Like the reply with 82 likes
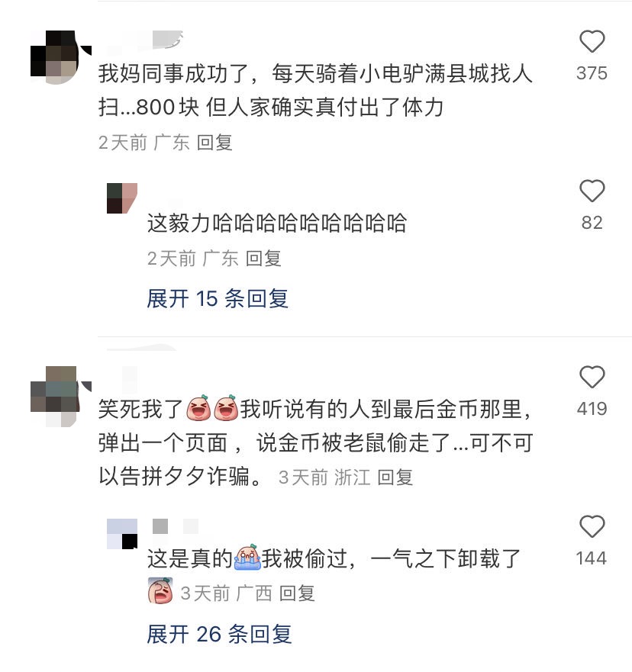The width and height of the screenshot is (632, 672). click(x=592, y=191)
